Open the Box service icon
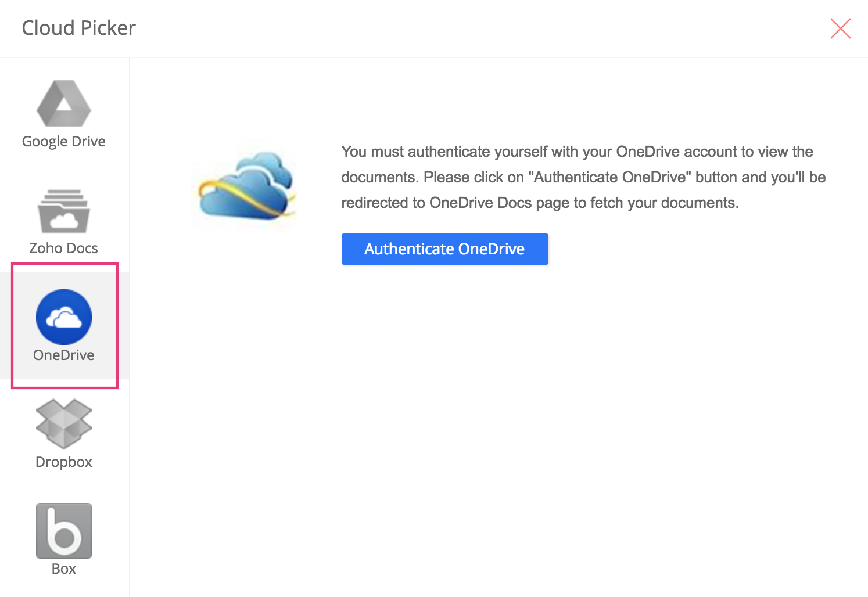Image resolution: width=868 pixels, height=597 pixels. point(64,530)
